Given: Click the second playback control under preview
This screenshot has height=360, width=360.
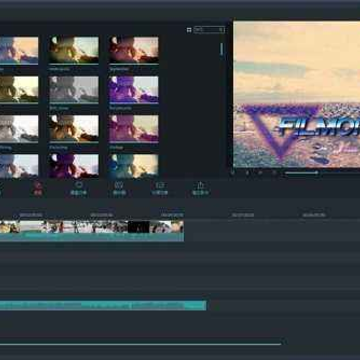Looking at the screenshot, I should 247,172.
